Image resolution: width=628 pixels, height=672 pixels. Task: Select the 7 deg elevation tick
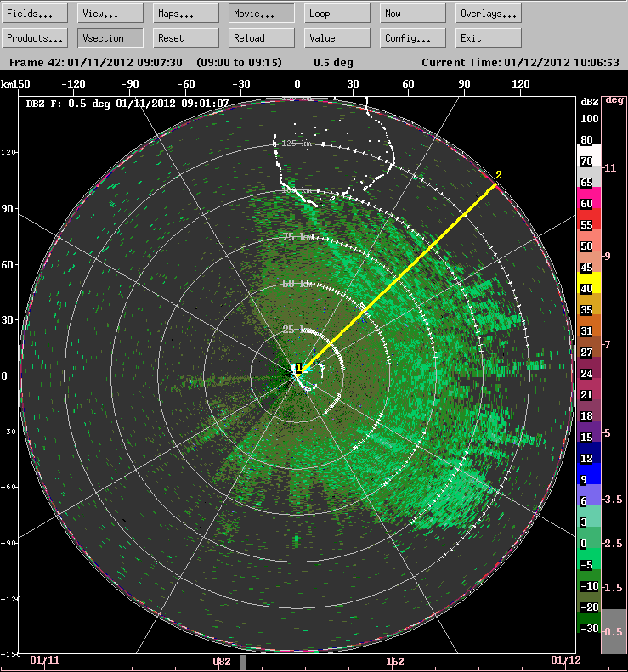(607, 344)
